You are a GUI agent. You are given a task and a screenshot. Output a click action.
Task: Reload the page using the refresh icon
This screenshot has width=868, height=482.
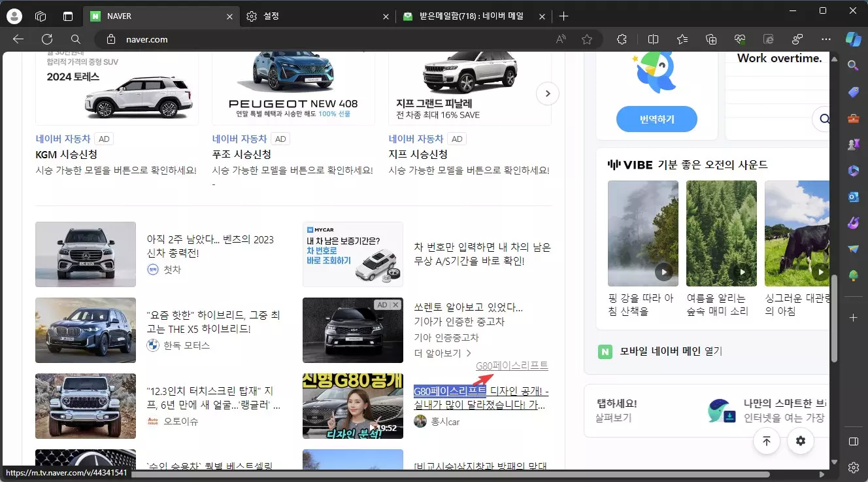point(46,39)
